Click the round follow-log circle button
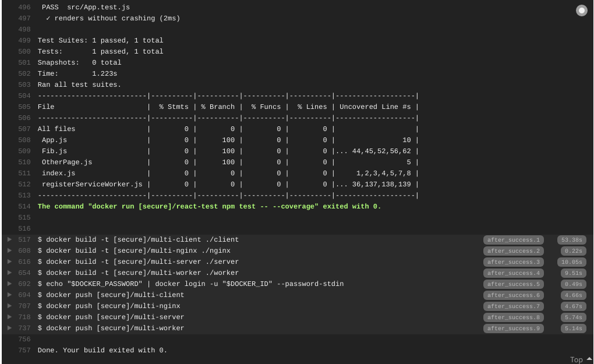 point(582,10)
